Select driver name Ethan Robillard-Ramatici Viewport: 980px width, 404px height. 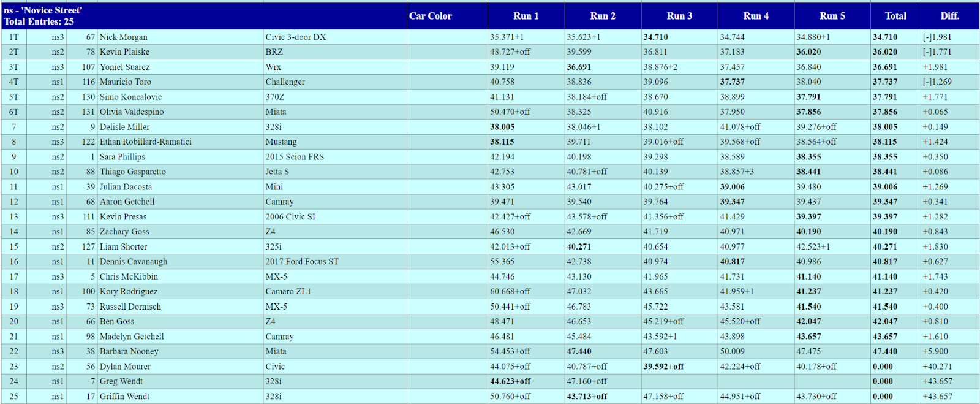point(146,142)
